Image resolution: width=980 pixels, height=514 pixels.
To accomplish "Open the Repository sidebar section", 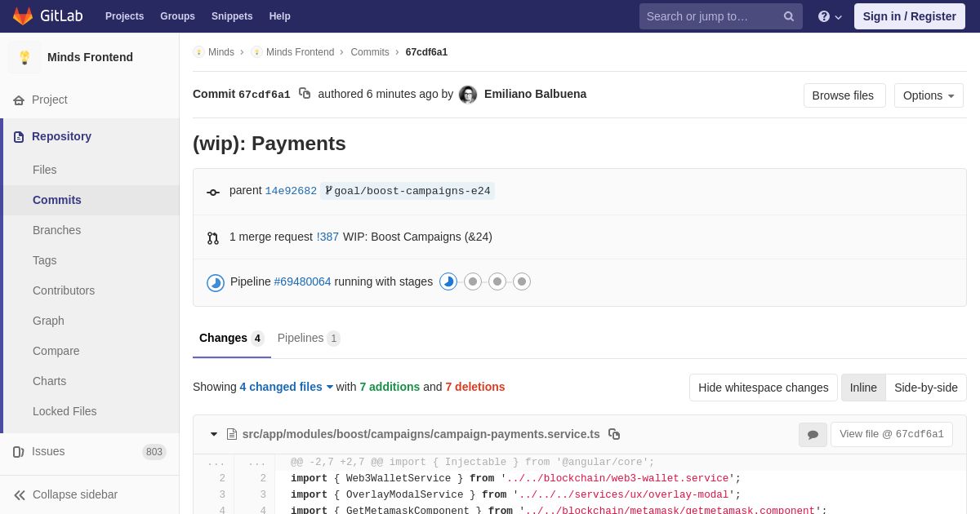I will (90, 136).
